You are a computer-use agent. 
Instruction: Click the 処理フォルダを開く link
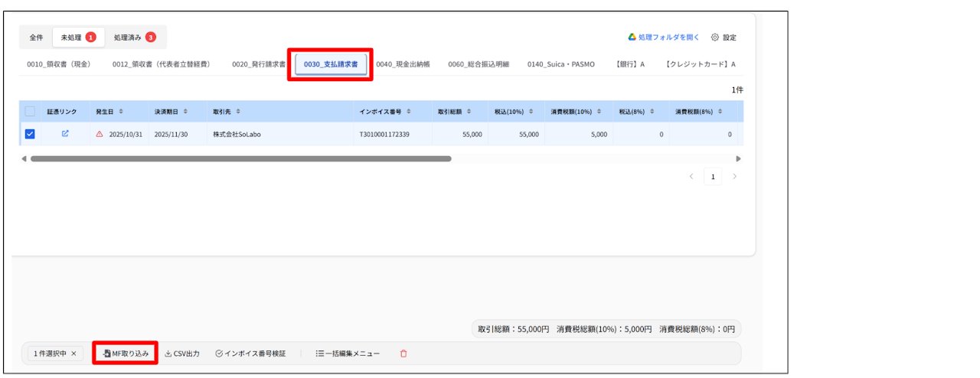[x=669, y=37]
